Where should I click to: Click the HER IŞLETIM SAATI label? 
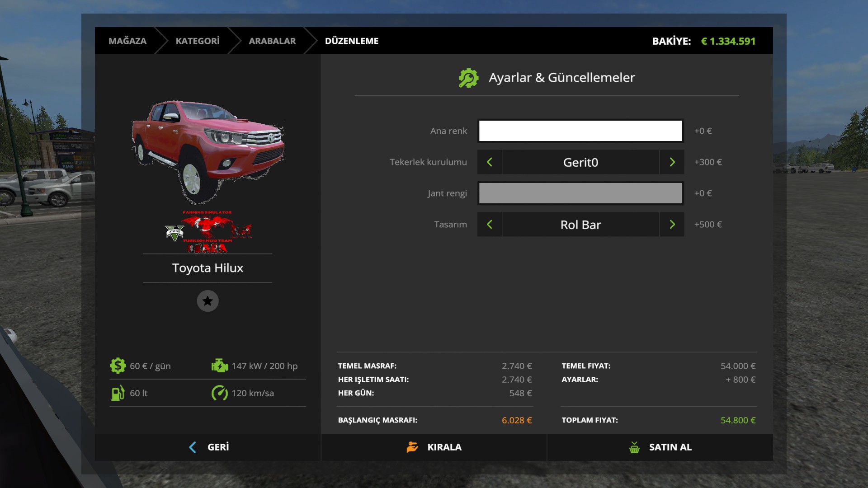tap(373, 380)
